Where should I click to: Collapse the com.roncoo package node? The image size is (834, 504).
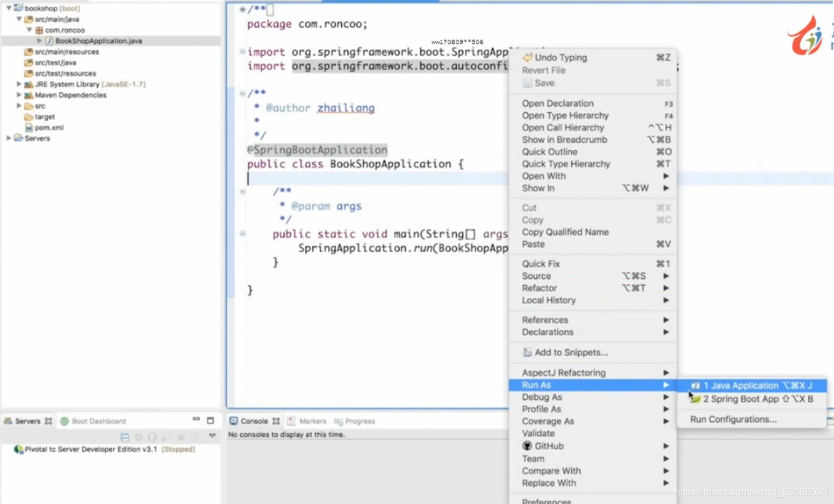coord(29,30)
